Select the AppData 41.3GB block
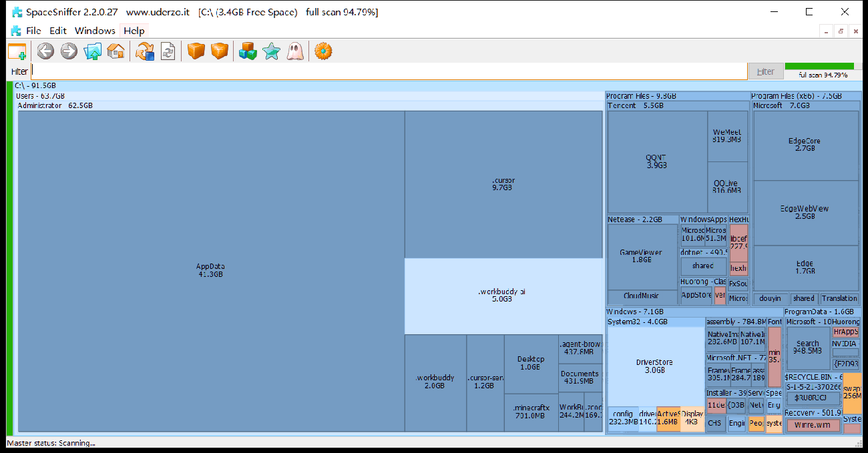The height and width of the screenshot is (453, 868). [210, 271]
